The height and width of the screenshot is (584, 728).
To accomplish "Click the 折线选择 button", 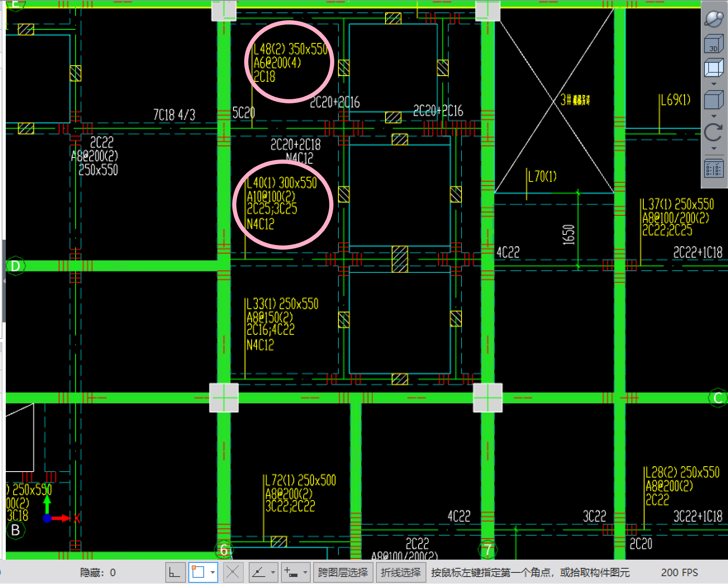I will pos(400,572).
